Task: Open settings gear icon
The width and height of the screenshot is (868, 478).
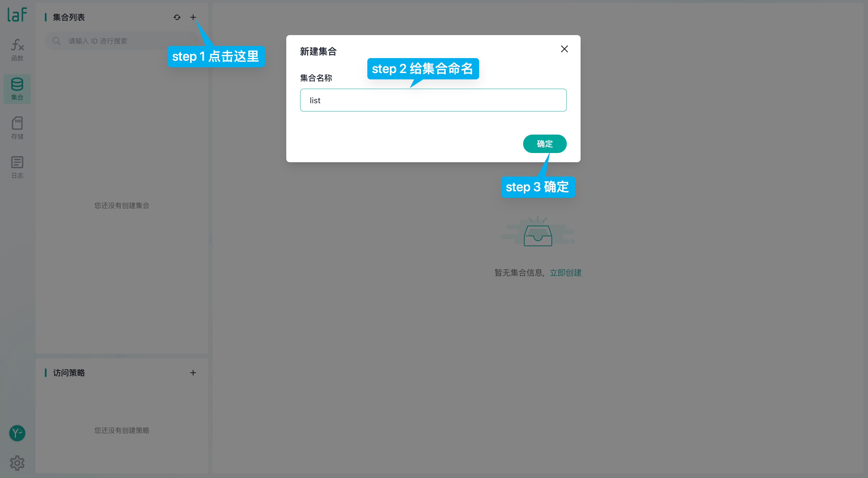Action: 17,463
